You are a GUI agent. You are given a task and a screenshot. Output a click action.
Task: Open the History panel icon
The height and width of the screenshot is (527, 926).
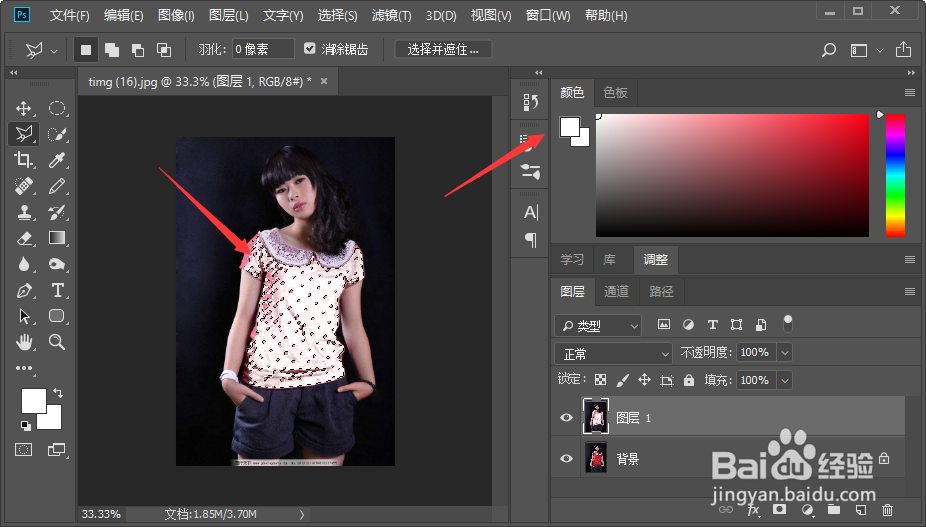[x=530, y=102]
